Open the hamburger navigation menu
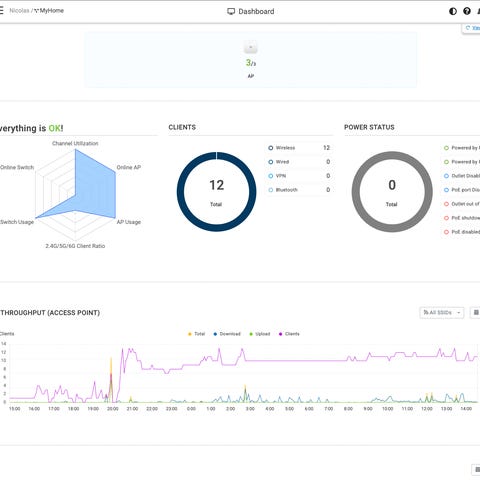 click(x=1, y=11)
